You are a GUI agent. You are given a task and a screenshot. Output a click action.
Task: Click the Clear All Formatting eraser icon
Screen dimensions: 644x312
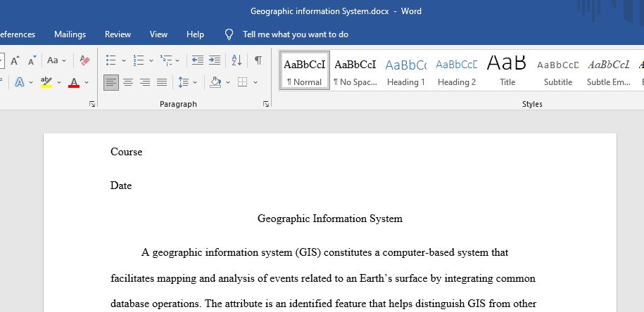(84, 60)
